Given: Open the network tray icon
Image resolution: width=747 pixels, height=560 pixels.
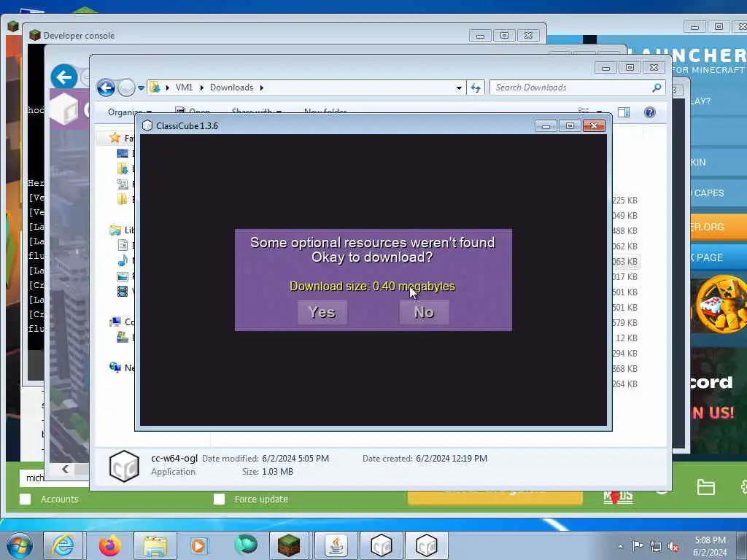Looking at the screenshot, I should pos(656,546).
